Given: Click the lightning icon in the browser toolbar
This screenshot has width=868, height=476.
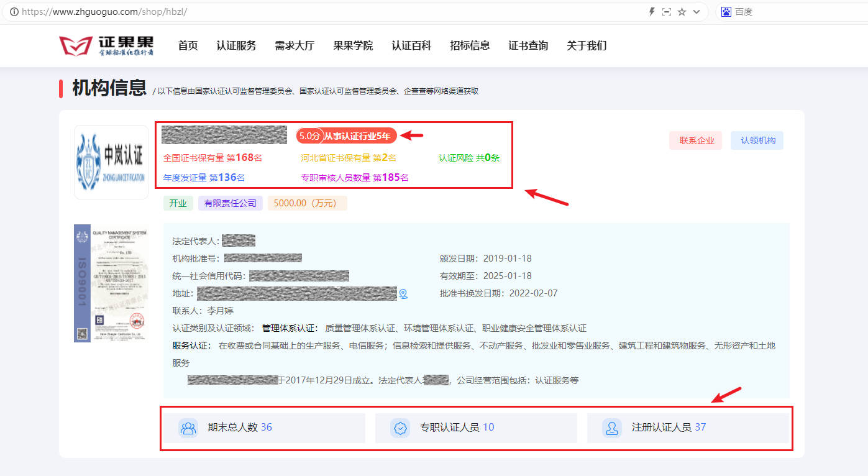Looking at the screenshot, I should (x=651, y=11).
